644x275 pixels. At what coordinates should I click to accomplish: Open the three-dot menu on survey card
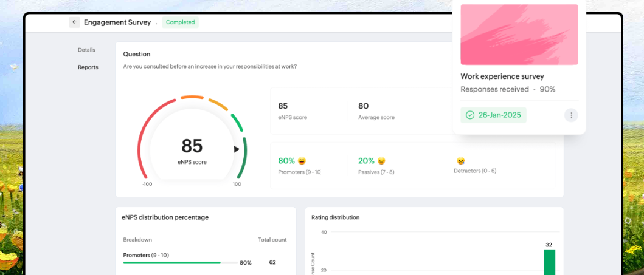(571, 115)
